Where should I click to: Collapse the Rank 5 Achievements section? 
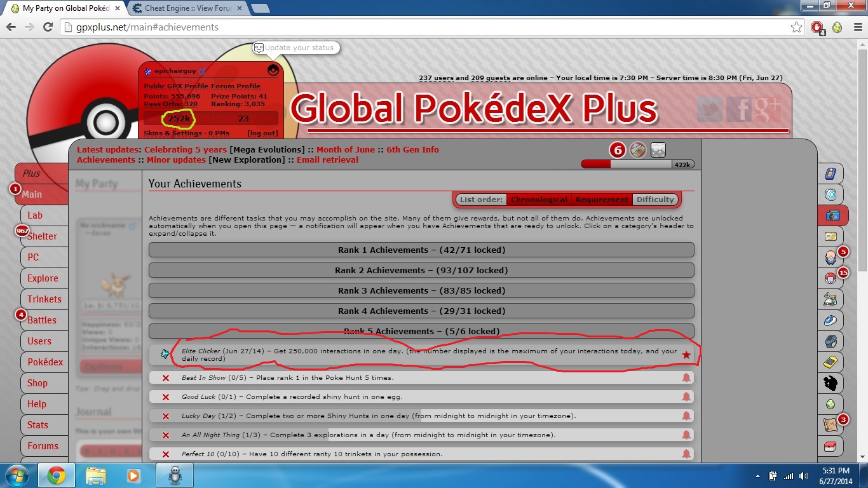[x=421, y=331]
